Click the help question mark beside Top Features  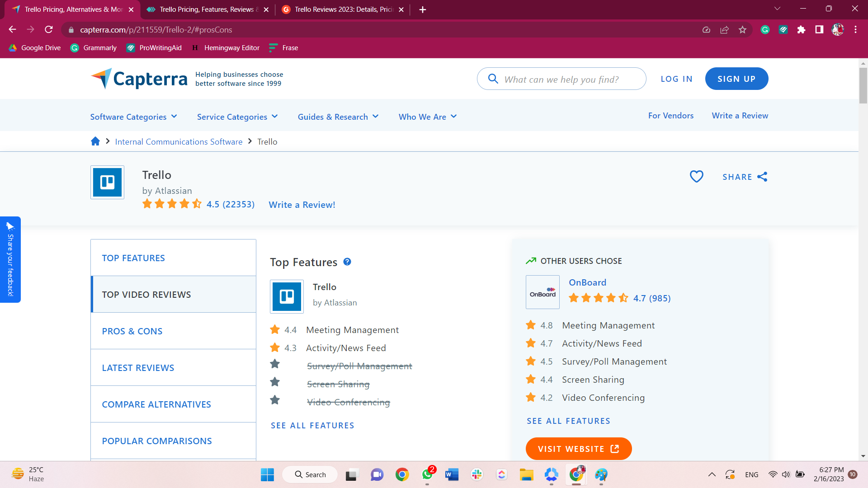point(347,262)
